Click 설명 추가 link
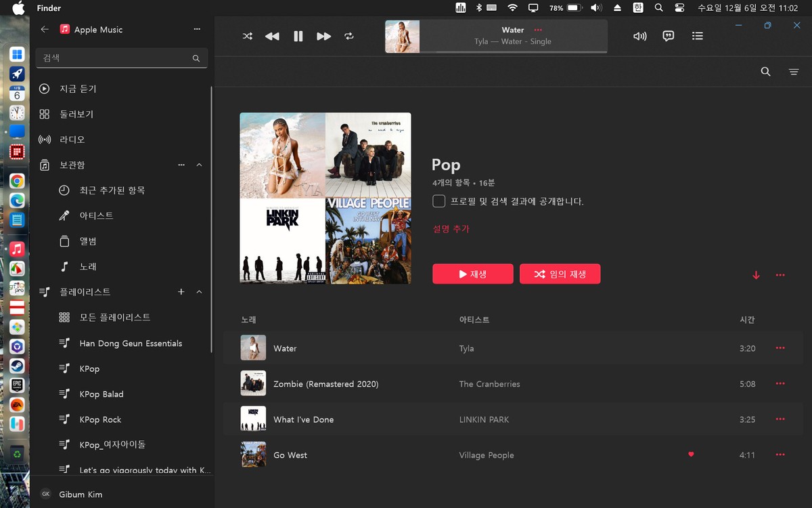Image resolution: width=812 pixels, height=508 pixels. click(451, 229)
